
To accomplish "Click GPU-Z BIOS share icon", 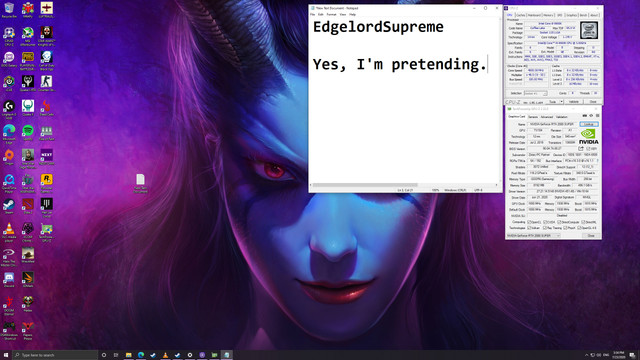I will pyautogui.click(x=581, y=149).
